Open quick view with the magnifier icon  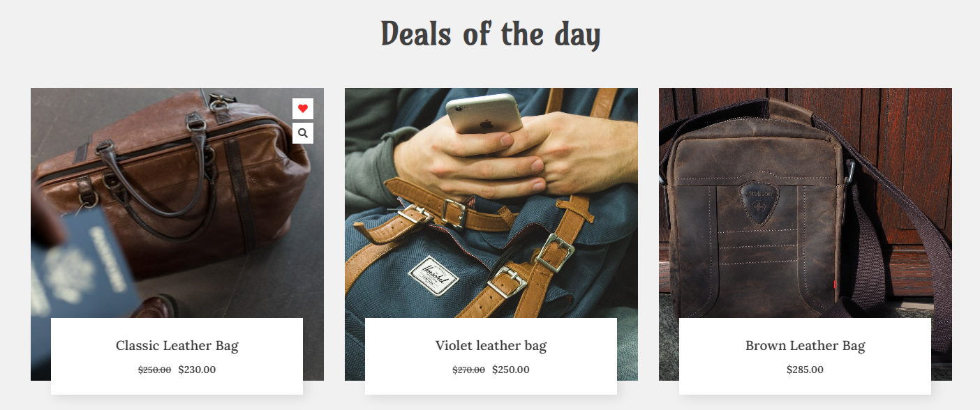click(x=303, y=133)
